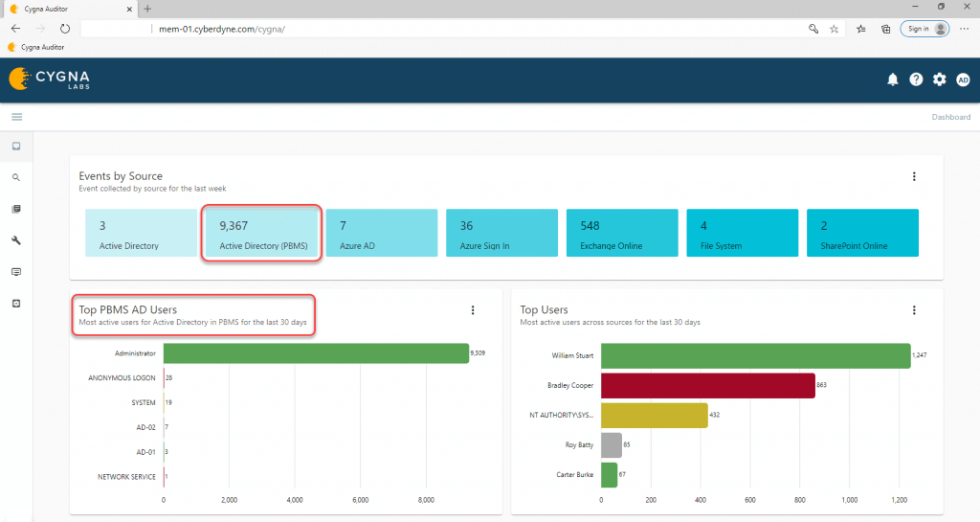980x522 pixels.
Task: Open the dashboard monitor icon in sidebar
Action: [x=16, y=147]
